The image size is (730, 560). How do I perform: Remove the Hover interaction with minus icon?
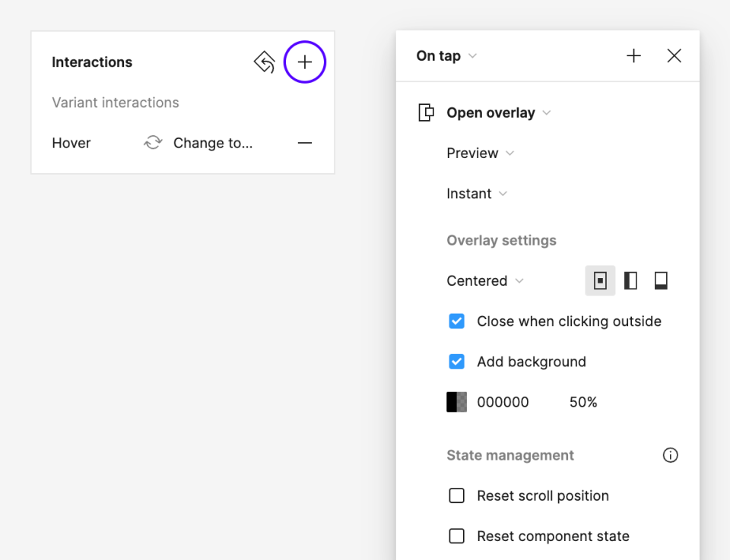[304, 143]
